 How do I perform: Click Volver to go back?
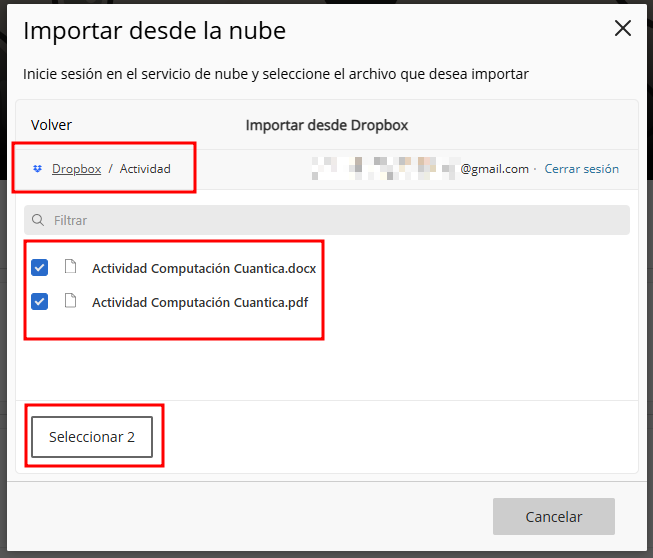pyautogui.click(x=52, y=125)
